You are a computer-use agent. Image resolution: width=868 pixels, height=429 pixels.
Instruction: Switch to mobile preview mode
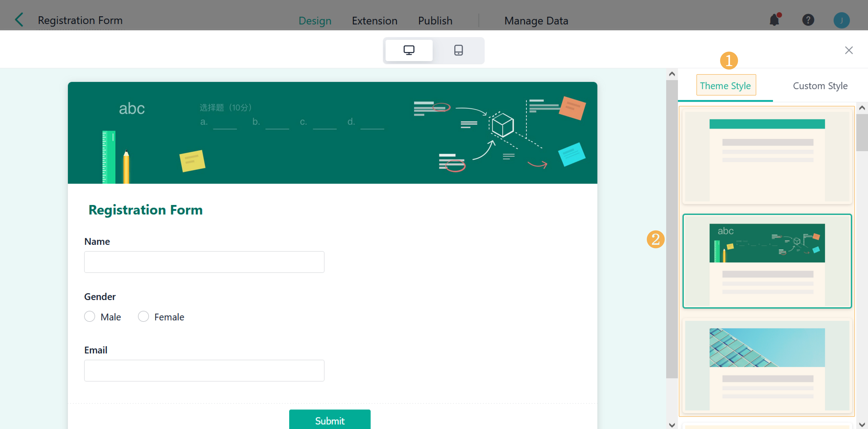tap(458, 50)
